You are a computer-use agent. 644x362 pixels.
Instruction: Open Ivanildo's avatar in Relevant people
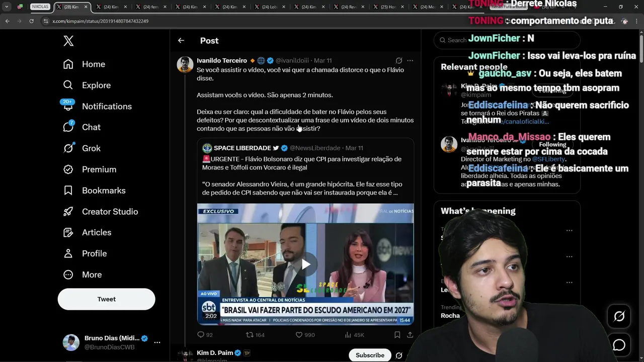pyautogui.click(x=449, y=144)
